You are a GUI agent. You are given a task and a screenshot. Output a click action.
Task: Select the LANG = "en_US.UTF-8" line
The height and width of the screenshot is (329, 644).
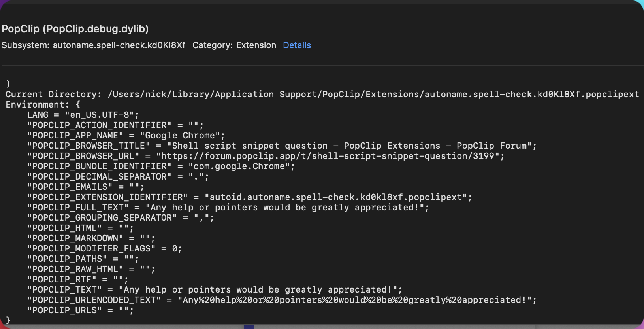[83, 115]
